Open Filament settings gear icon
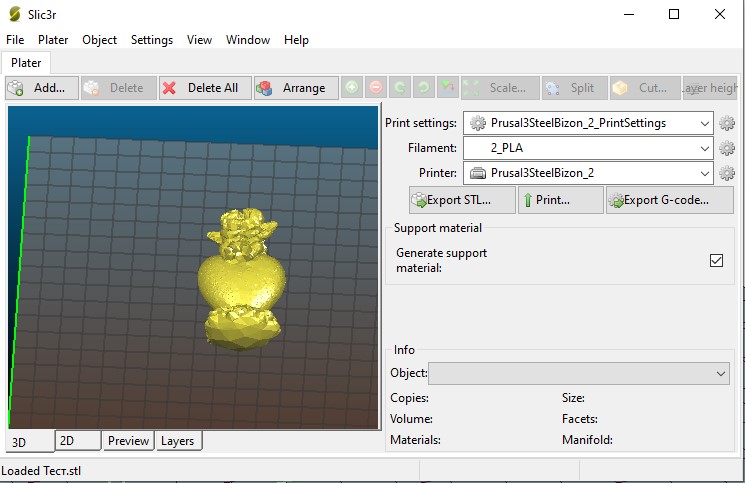 (728, 148)
